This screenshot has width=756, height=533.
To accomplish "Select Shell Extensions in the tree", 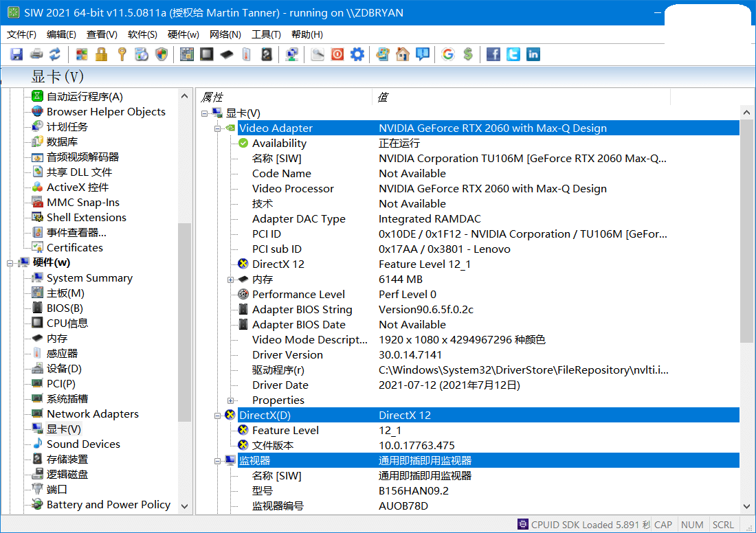I will [x=87, y=217].
